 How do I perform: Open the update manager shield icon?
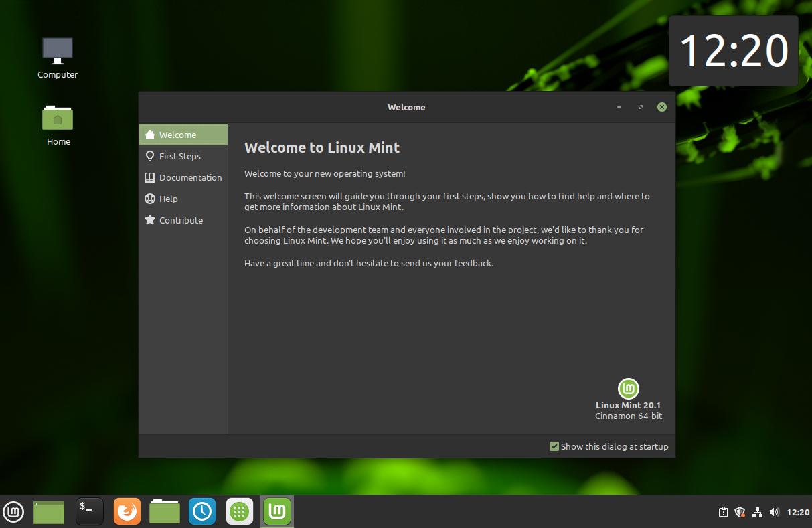tap(740, 512)
